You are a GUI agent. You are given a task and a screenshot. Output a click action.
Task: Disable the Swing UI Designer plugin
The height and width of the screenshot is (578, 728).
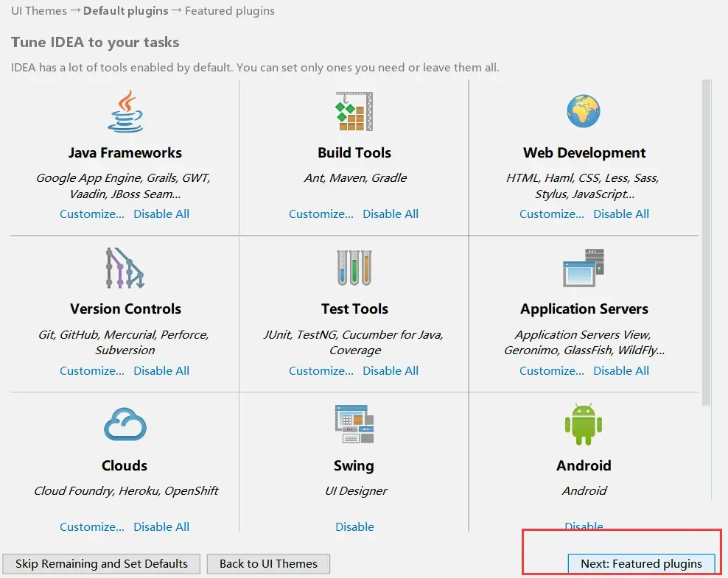click(354, 527)
